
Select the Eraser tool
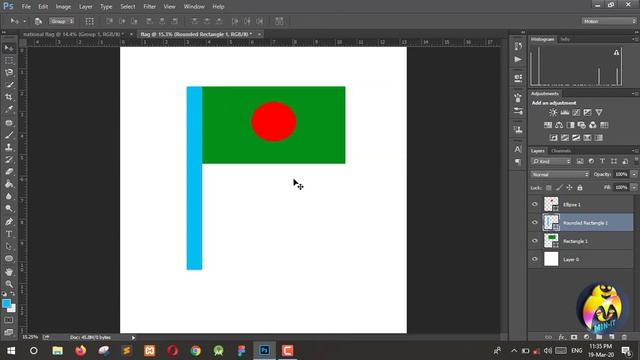point(9,171)
